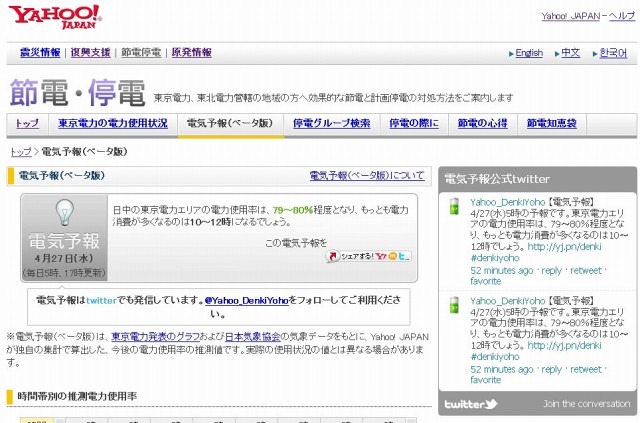640x423 pixels.
Task: Select the 電気予報(ベータ版) tab
Action: 230,123
